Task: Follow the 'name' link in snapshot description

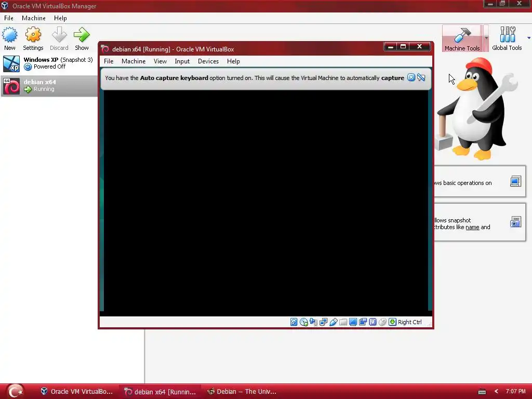Action: pyautogui.click(x=472, y=227)
